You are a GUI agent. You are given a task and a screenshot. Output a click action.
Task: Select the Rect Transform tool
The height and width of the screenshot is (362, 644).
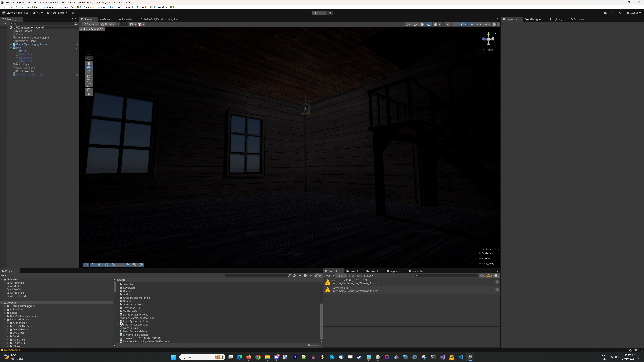pyautogui.click(x=89, y=80)
